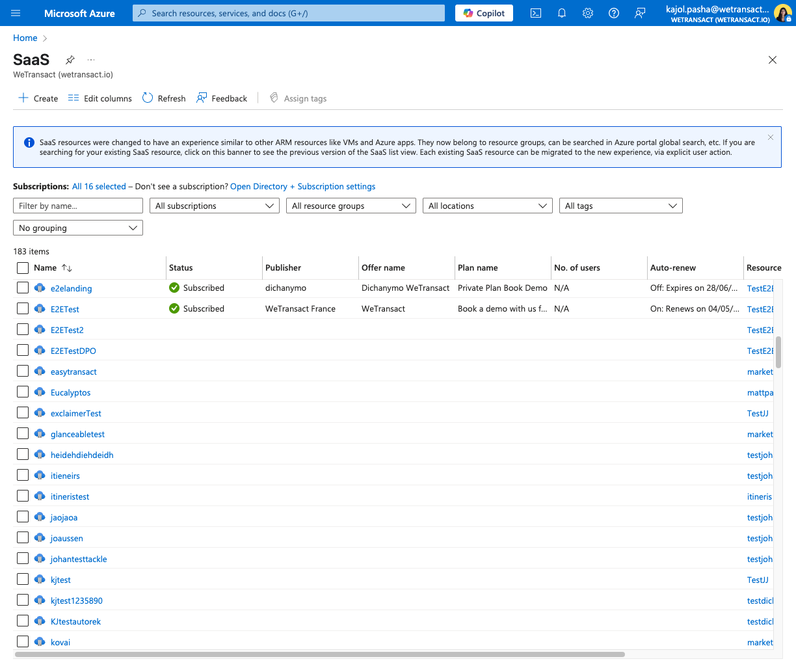Open Feedback in the toolbar

pos(222,98)
